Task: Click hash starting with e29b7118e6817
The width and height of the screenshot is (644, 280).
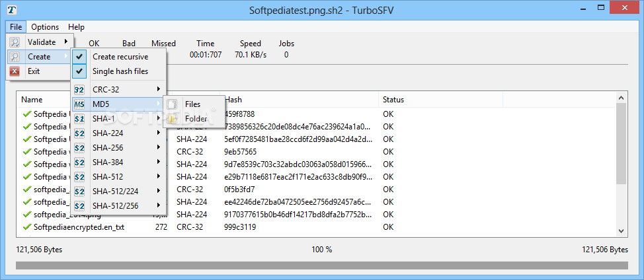Action: pos(298,177)
